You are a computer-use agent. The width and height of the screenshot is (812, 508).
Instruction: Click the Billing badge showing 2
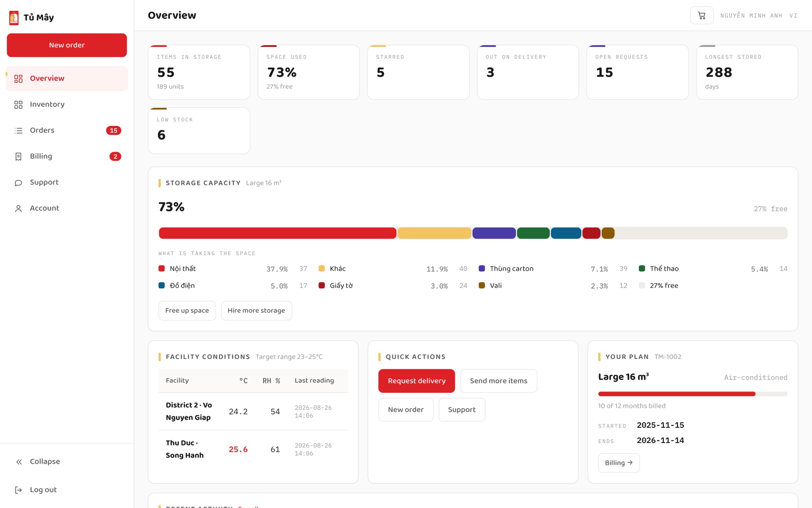[x=115, y=156]
